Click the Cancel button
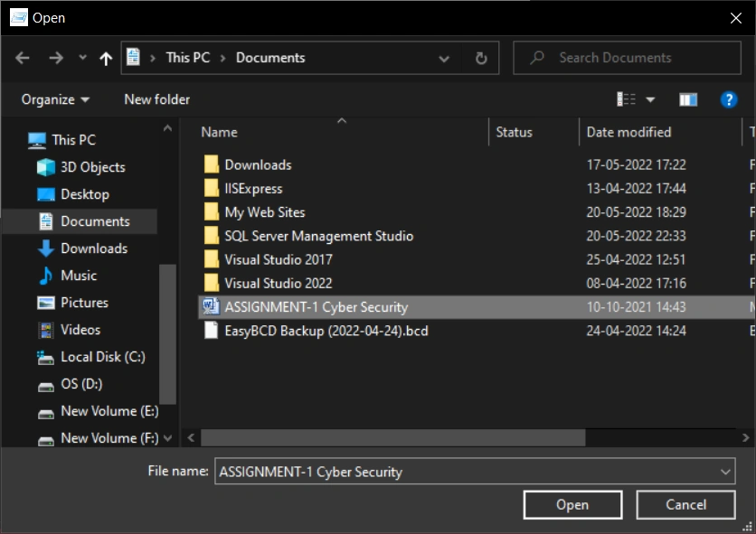Viewport: 756px width, 534px height. pos(685,504)
